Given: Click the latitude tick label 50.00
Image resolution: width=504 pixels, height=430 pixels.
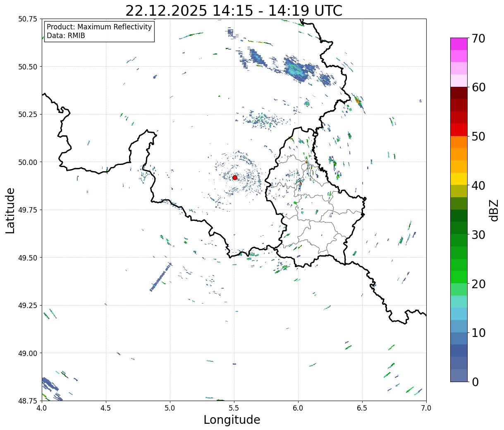Looking at the screenshot, I should pyautogui.click(x=28, y=162).
